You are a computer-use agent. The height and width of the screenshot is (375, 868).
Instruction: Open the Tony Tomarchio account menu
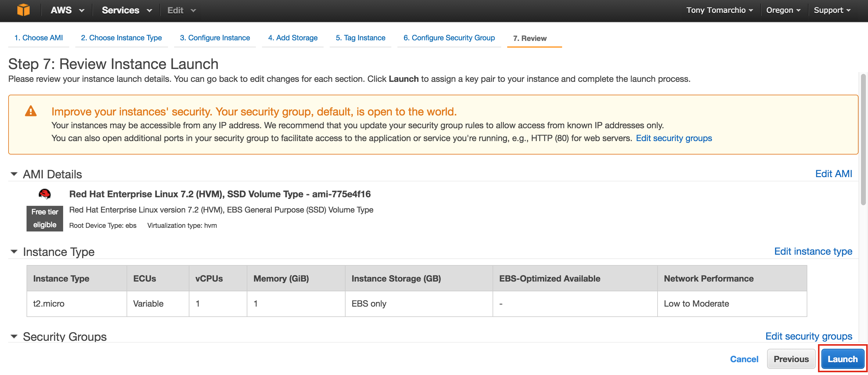(719, 10)
